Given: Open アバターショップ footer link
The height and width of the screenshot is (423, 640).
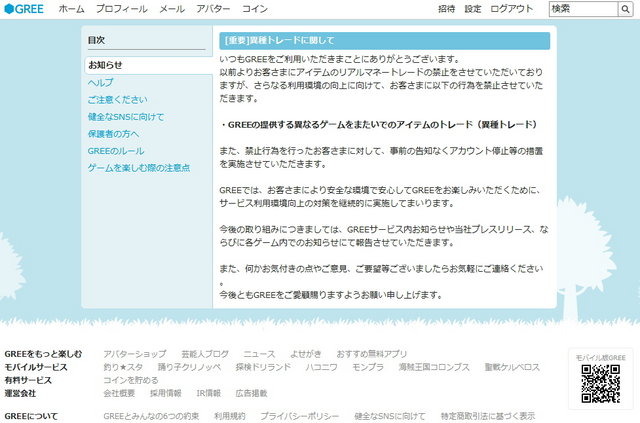Looking at the screenshot, I should pos(135,354).
